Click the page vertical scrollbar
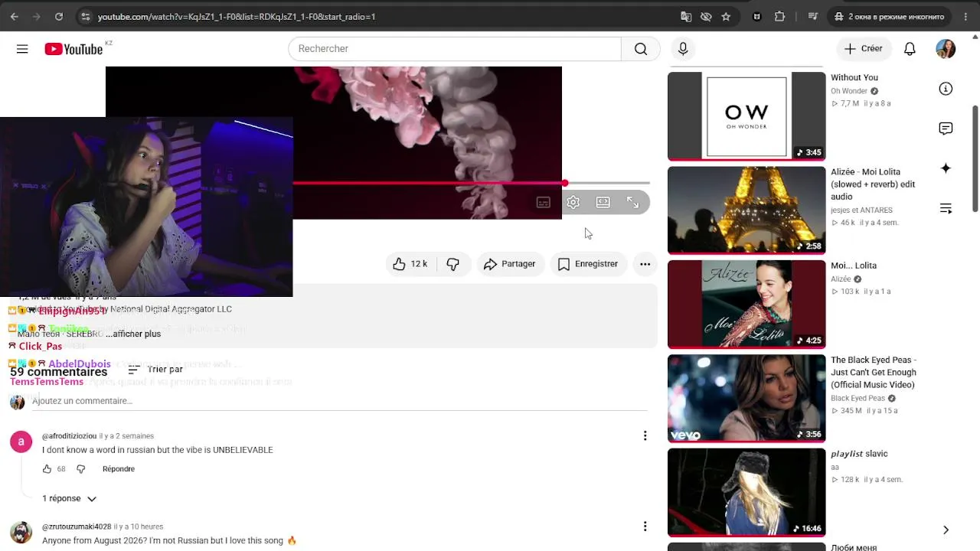 [975, 159]
